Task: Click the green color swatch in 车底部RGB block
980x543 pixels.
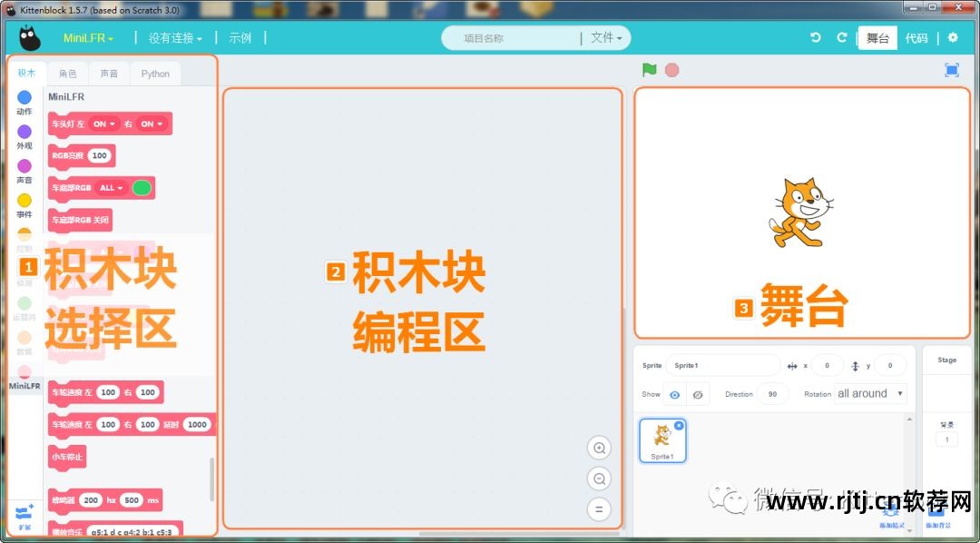Action: (x=142, y=188)
